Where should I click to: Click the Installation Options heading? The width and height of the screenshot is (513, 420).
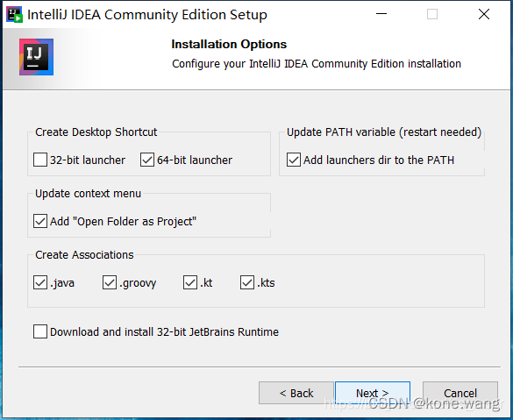click(x=229, y=44)
